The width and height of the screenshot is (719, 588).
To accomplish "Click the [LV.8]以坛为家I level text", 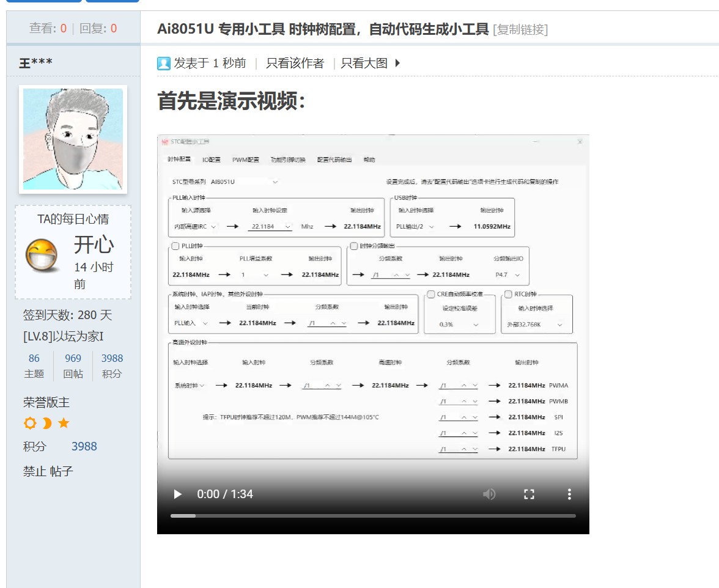I will coord(64,336).
